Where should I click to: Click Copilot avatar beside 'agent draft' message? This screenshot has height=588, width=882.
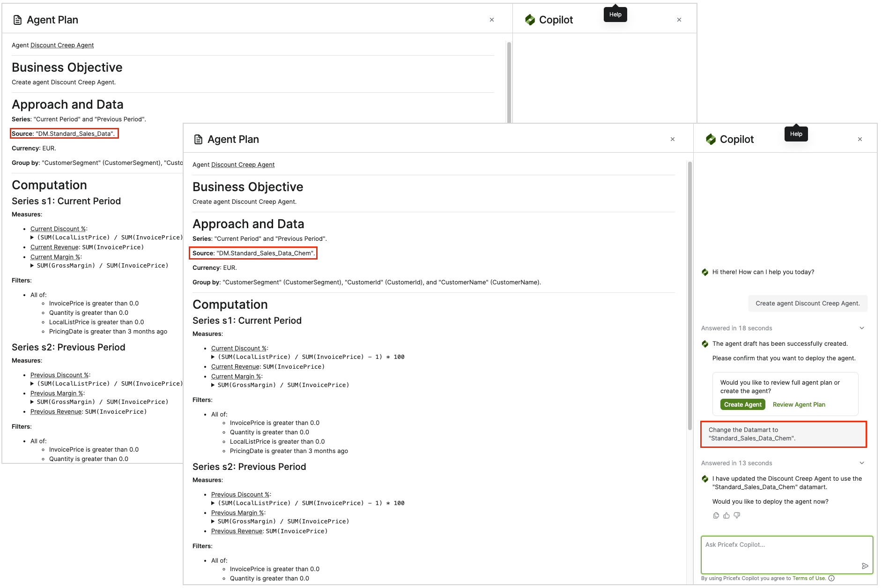[705, 344]
